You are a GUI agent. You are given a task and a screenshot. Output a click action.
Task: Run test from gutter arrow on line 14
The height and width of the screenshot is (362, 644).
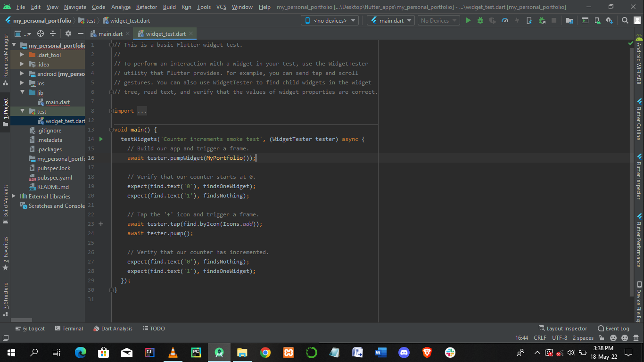coord(101,139)
